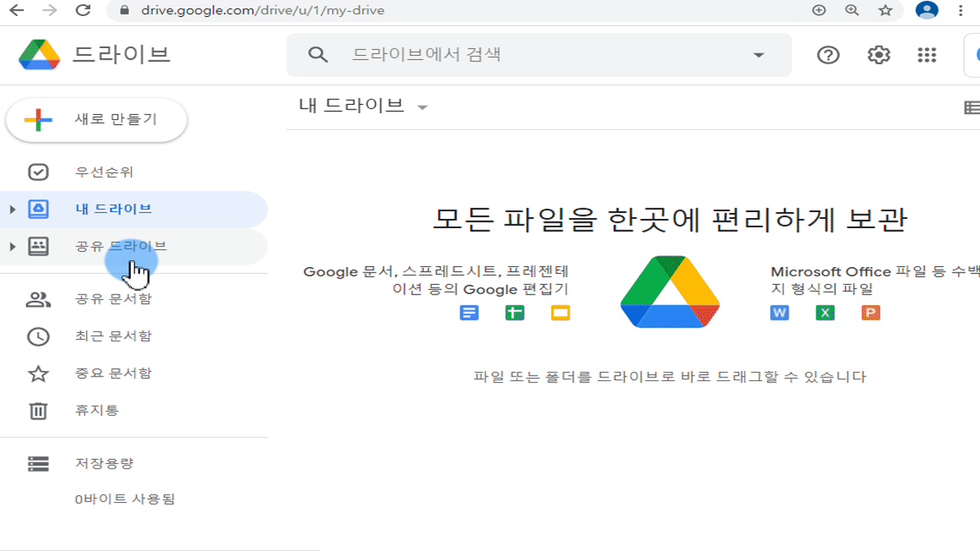Open the 내 드라이브 header dropdown
The height and width of the screenshot is (551, 980).
click(422, 107)
